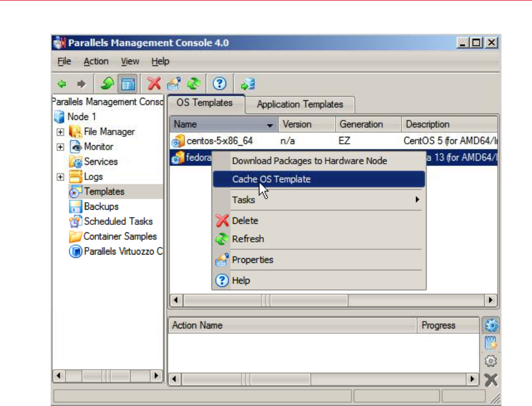Click the blue Help question mark toolbar icon
The width and height of the screenshot is (532, 406).
click(x=220, y=84)
